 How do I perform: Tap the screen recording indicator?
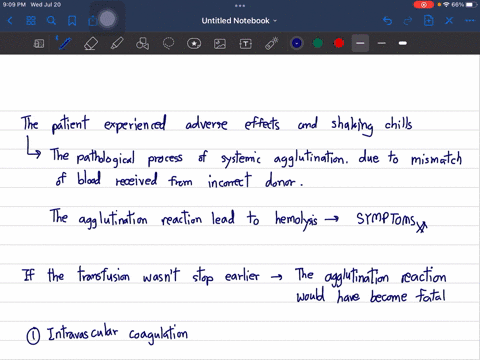pyautogui.click(x=424, y=5)
